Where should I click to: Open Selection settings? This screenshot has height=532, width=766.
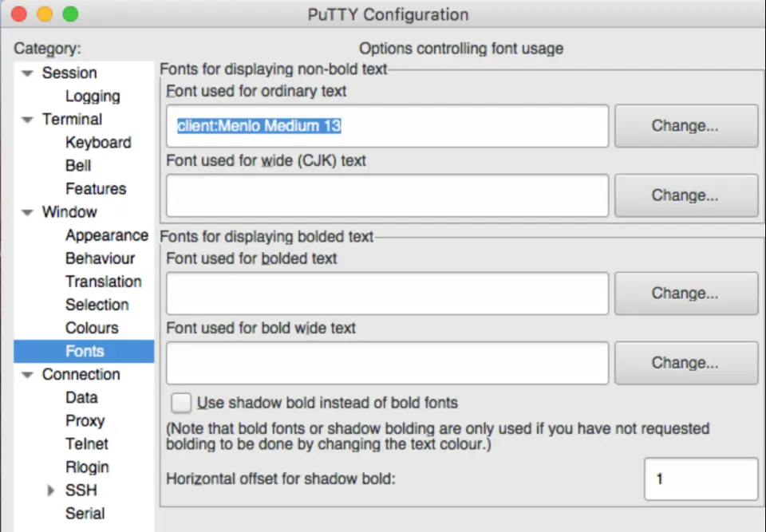(x=97, y=305)
